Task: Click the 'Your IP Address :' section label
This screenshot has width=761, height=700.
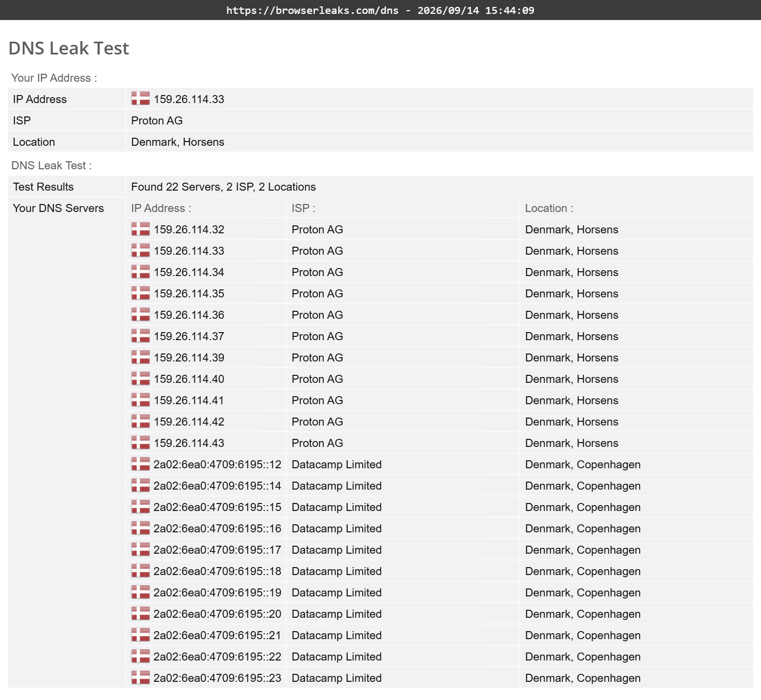Action: [54, 78]
